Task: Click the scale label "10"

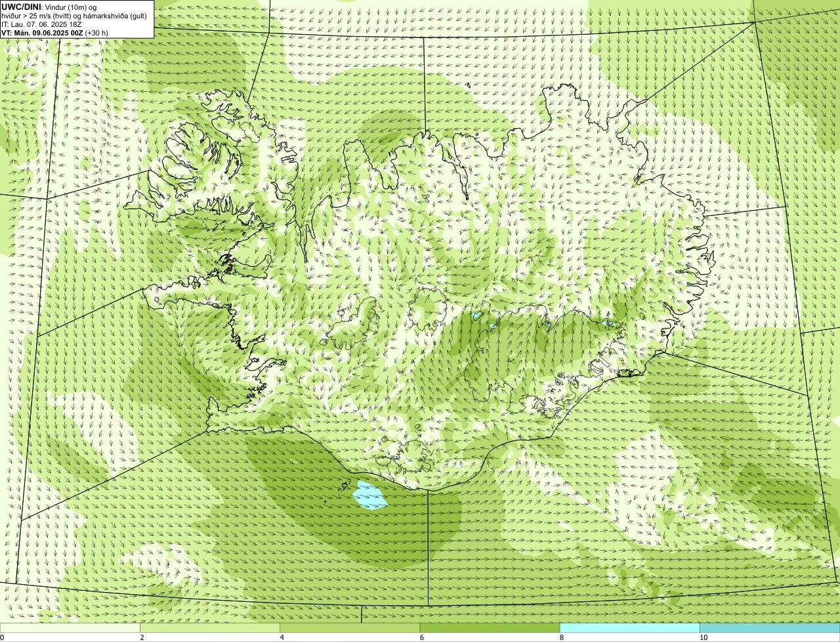Action: tap(703, 637)
